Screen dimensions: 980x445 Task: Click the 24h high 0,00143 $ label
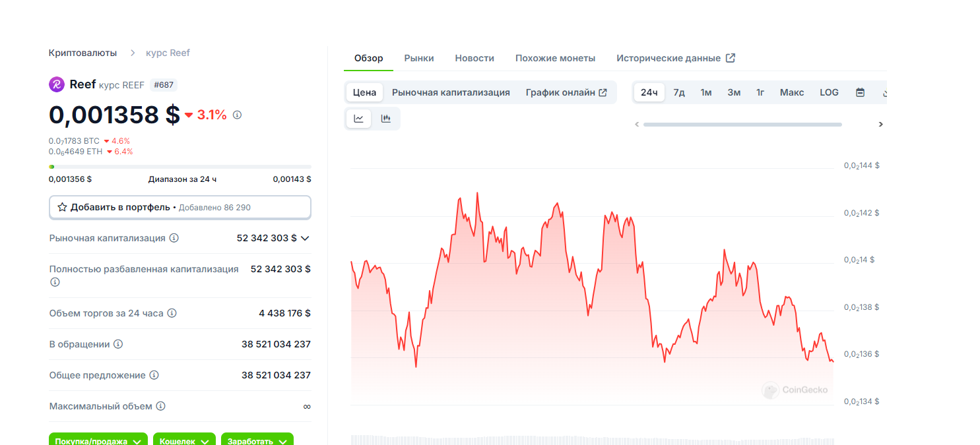point(292,179)
